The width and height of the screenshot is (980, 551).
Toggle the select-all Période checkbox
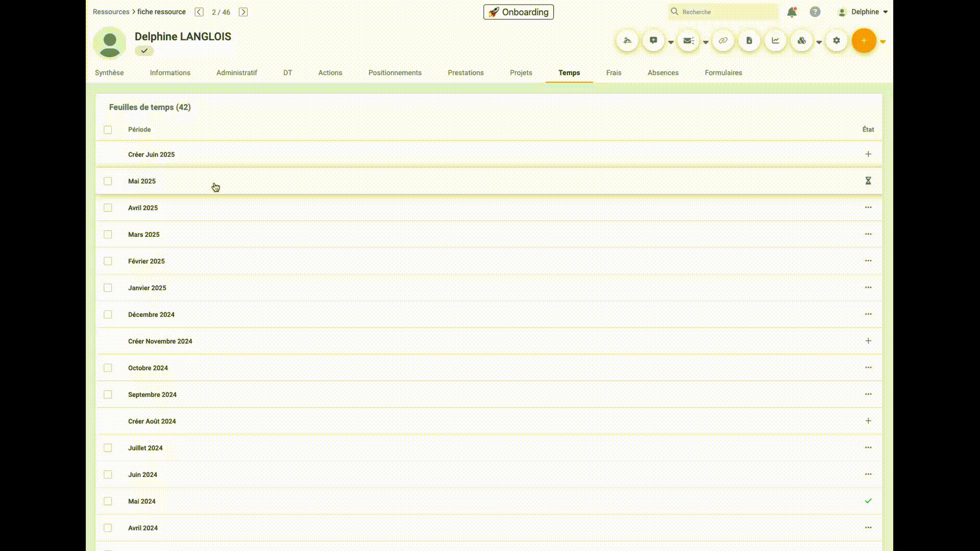(x=108, y=130)
